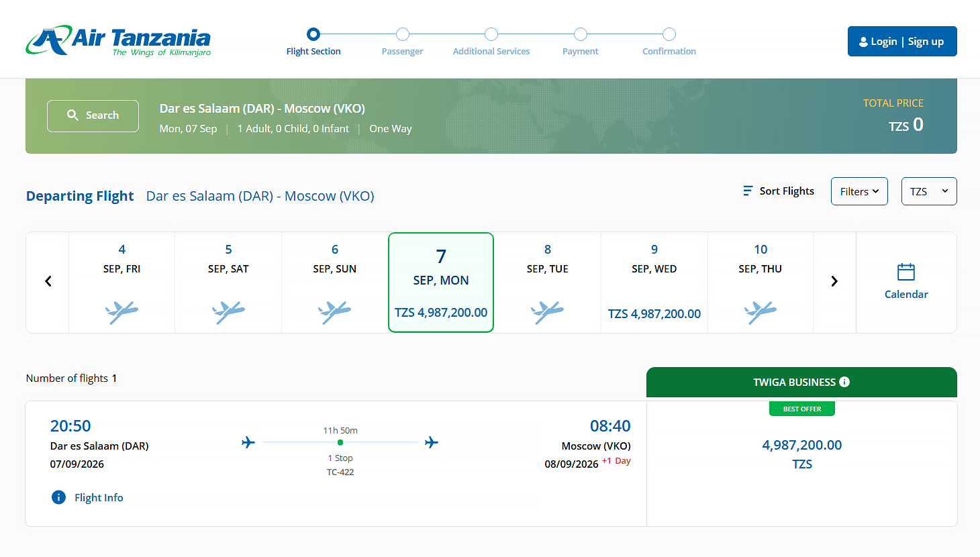Screen dimensions: 980x557
Task: Open the Air Tanzania logo homepage
Action: tap(118, 41)
